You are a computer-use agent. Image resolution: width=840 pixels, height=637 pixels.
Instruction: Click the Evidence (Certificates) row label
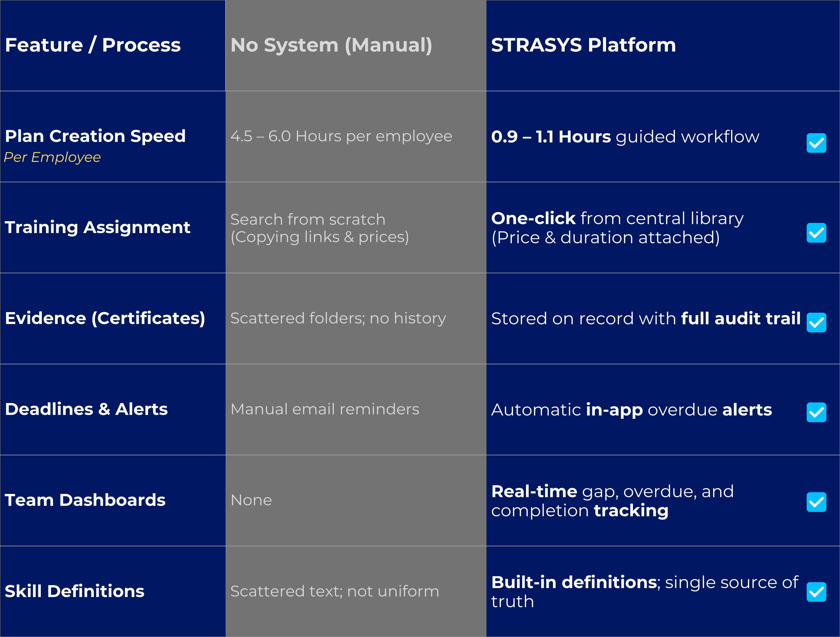105,318
